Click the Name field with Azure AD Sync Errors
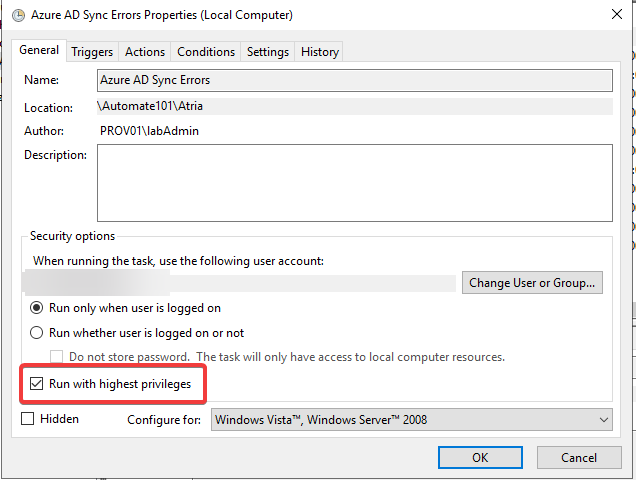The height and width of the screenshot is (480, 636). coord(355,80)
